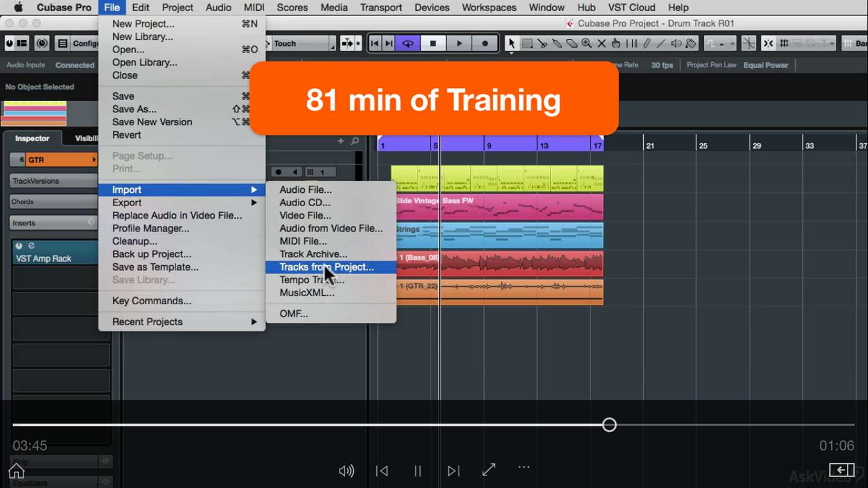Add a track with the plus icon
The height and width of the screenshot is (488, 868).
pos(341,141)
